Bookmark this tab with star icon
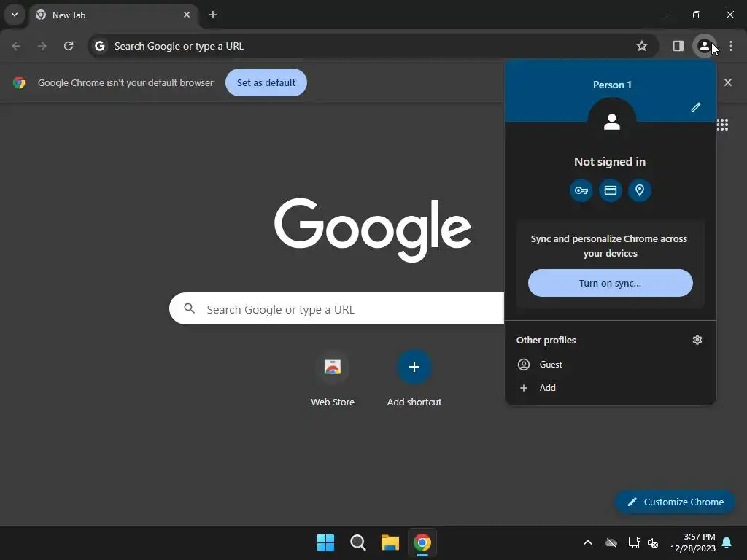Screen dimensions: 747x560 point(642,46)
